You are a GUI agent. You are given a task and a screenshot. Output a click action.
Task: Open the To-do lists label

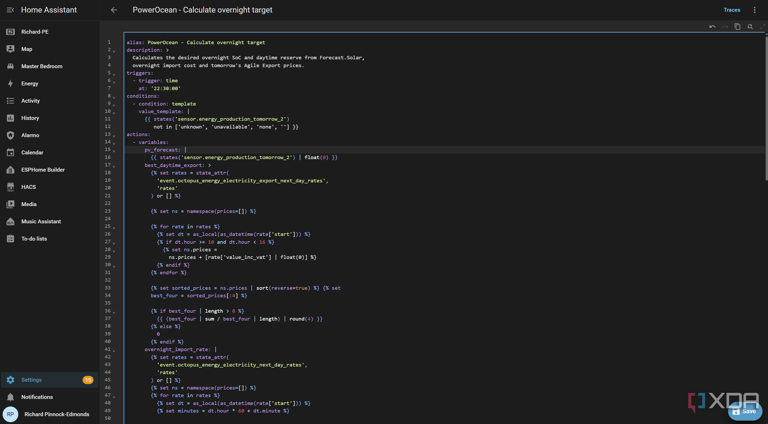(34, 239)
